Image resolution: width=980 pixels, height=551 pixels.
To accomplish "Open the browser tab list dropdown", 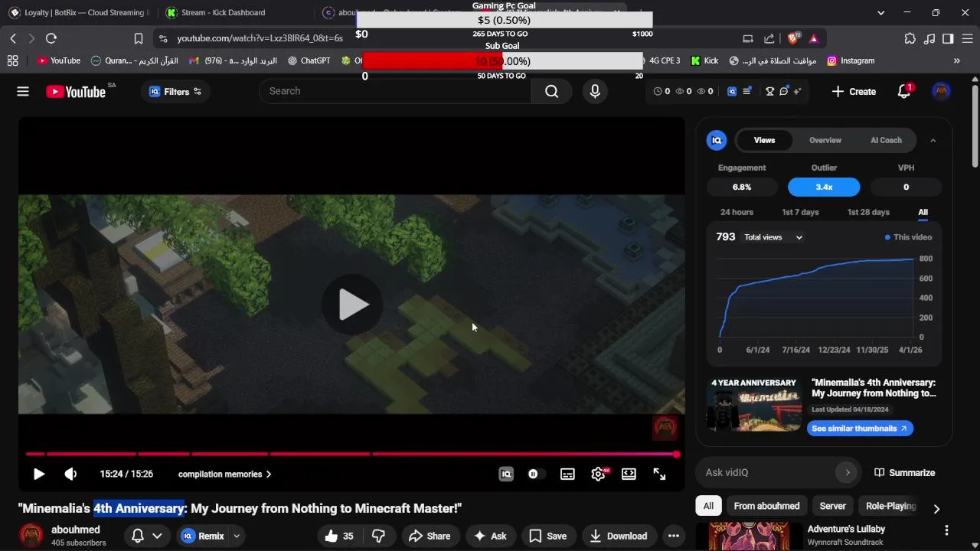I will coord(880,12).
